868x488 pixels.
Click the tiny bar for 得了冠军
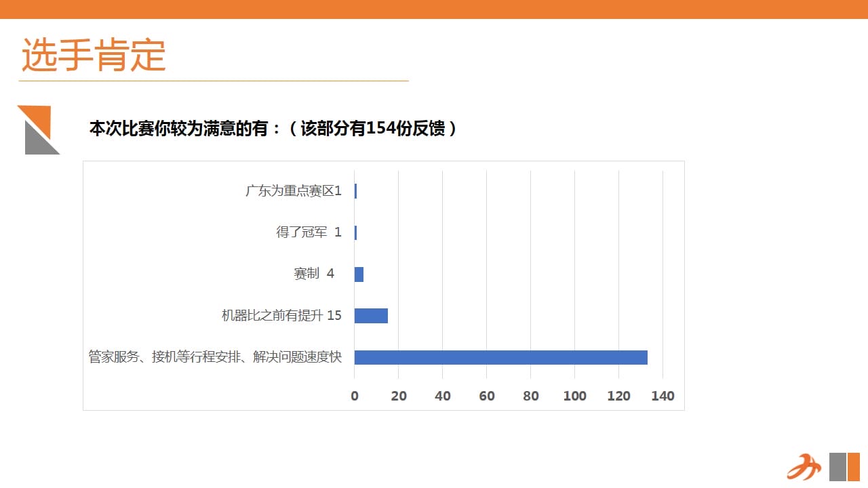355,232
